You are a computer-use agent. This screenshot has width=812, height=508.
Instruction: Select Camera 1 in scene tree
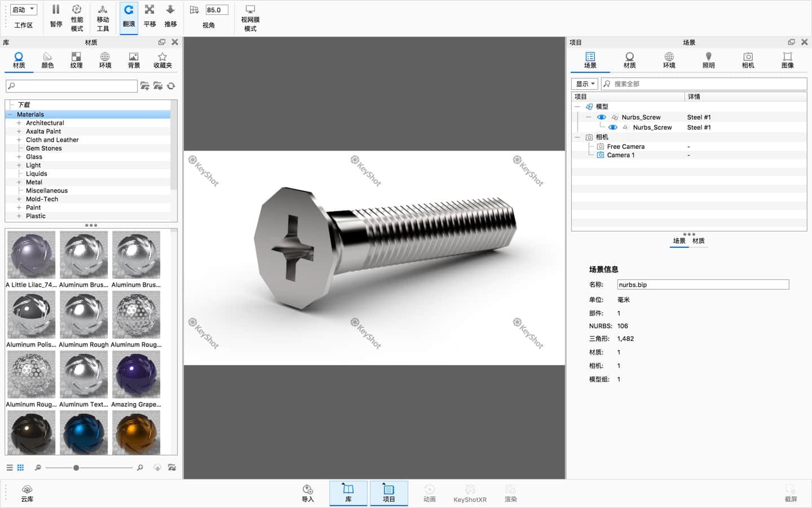620,155
